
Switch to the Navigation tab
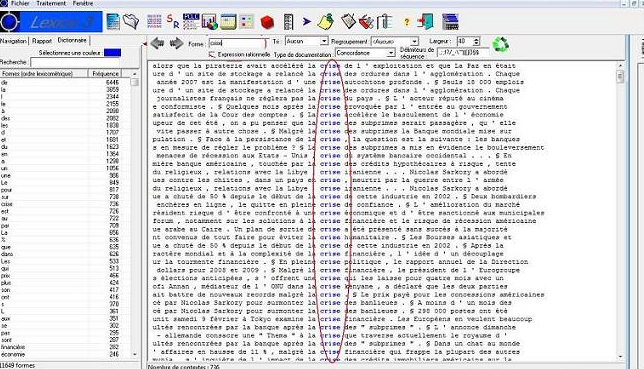(13, 41)
